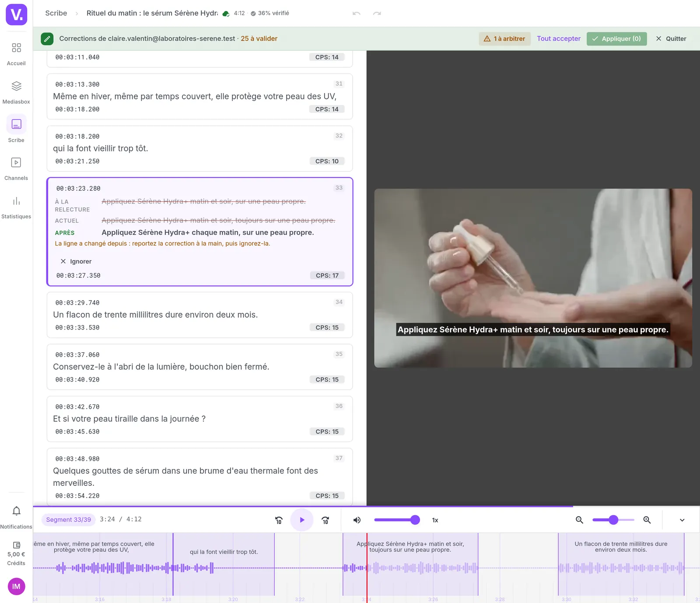
Task: Select subtitle 'Un flacon de trente millilitres'
Action: coord(199,315)
